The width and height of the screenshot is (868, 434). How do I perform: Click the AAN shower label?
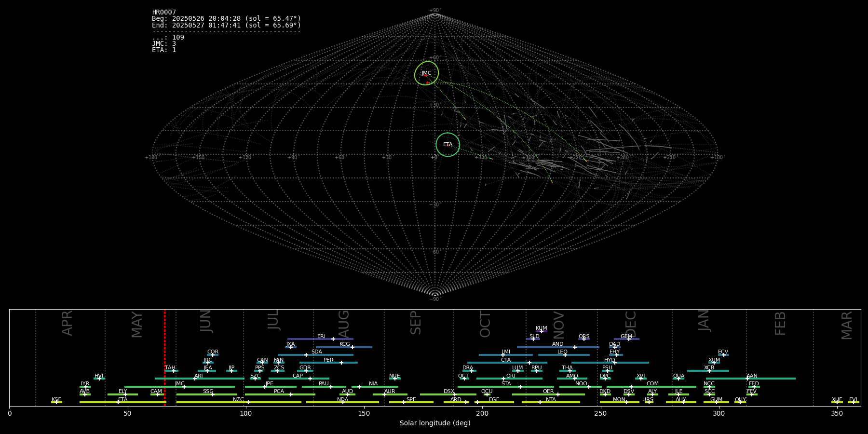[x=752, y=376]
